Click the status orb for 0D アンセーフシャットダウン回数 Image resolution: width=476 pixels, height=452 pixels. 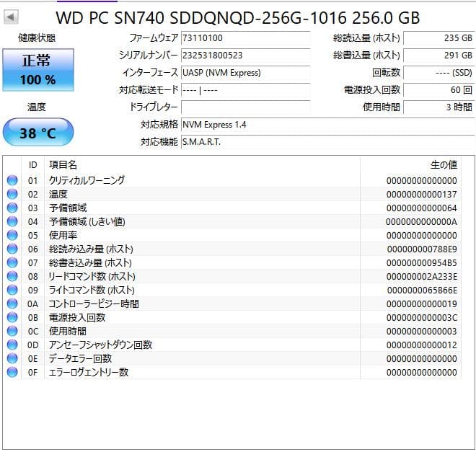pyautogui.click(x=12, y=345)
